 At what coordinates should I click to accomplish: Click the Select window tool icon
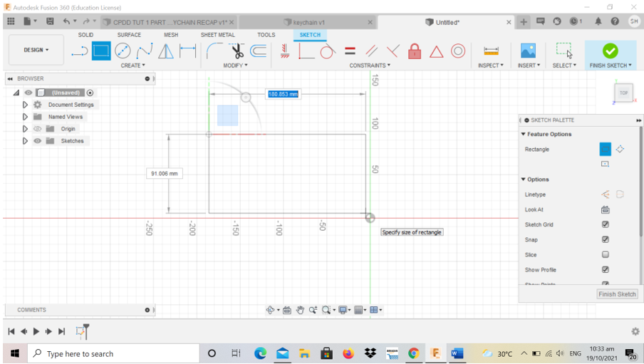pos(564,50)
